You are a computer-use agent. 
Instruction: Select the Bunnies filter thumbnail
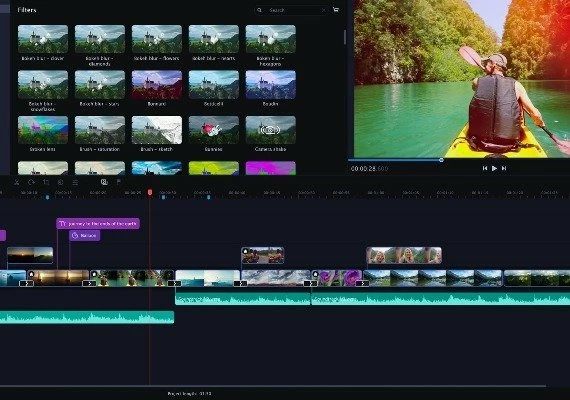pos(214,130)
